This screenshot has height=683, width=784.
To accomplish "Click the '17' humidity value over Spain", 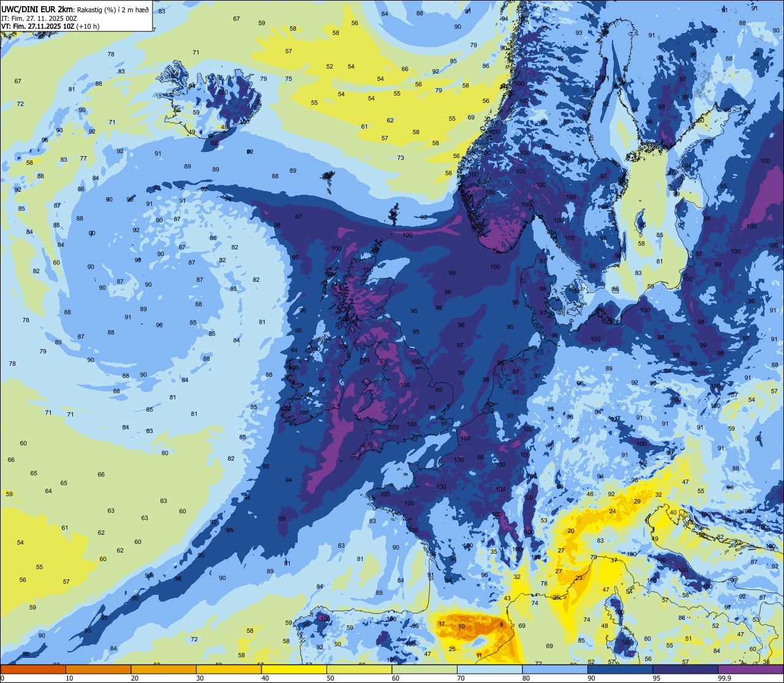I will (442, 624).
